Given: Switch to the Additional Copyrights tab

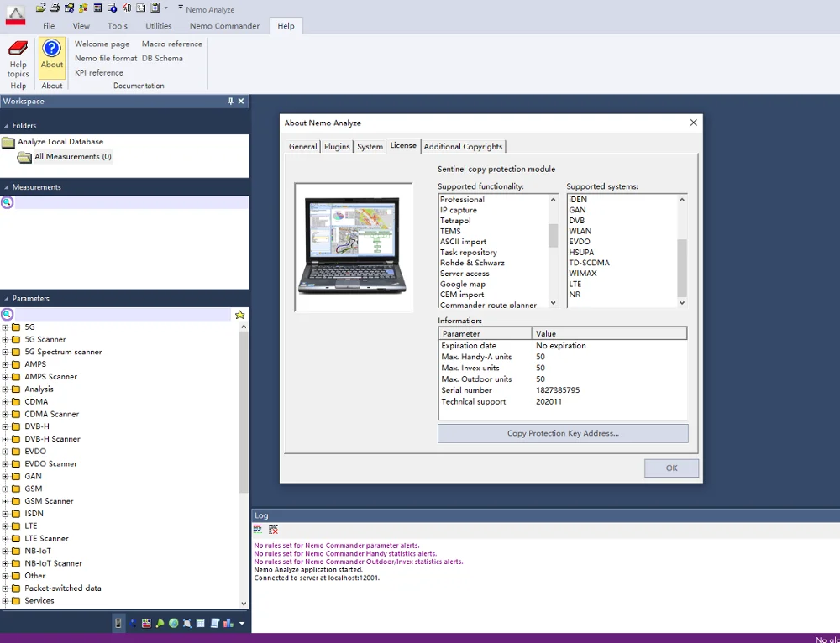Looking at the screenshot, I should coord(463,147).
